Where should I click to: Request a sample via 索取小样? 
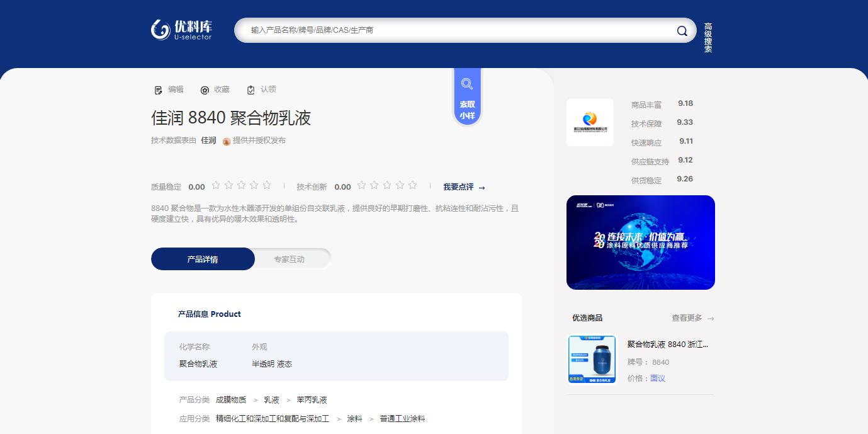pyautogui.click(x=467, y=97)
